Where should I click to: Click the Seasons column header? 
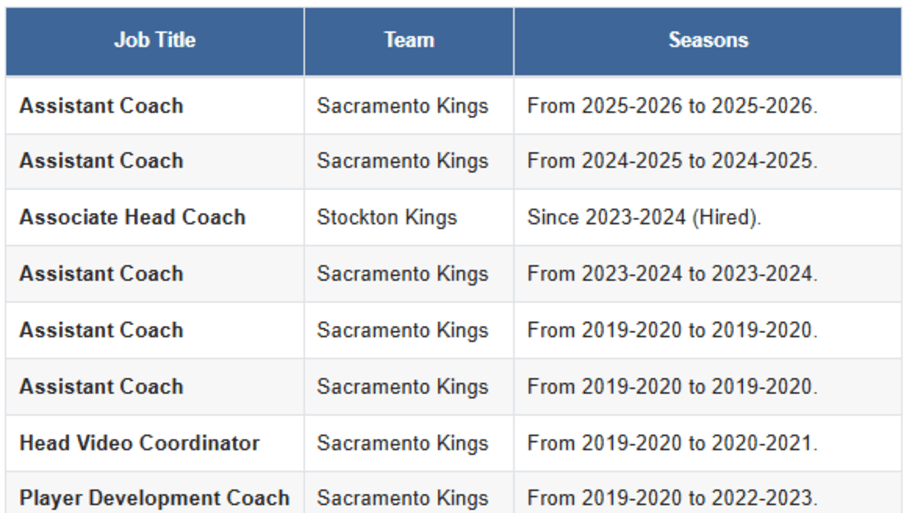pyautogui.click(x=708, y=40)
